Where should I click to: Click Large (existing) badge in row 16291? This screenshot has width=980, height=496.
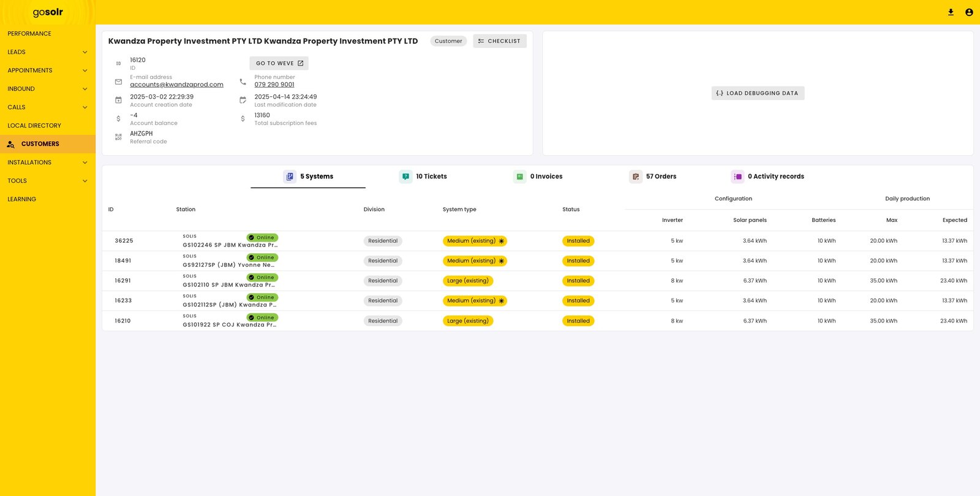468,281
